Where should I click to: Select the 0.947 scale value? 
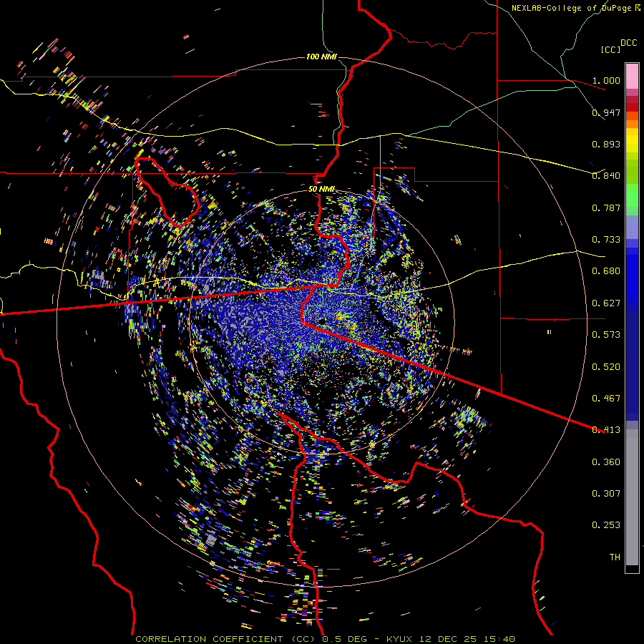click(x=606, y=112)
